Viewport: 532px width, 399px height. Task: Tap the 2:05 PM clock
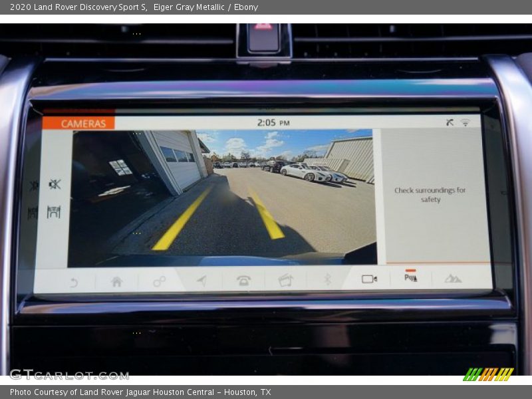[273, 122]
